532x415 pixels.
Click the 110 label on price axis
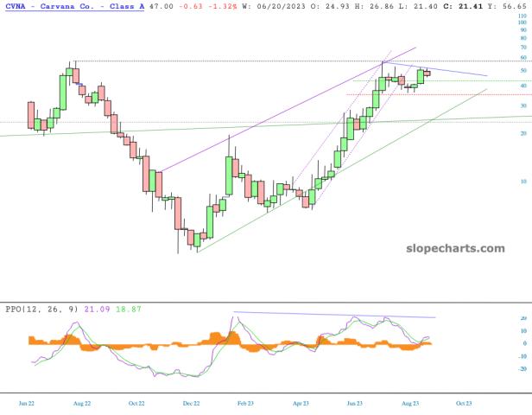pyautogui.click(x=523, y=16)
